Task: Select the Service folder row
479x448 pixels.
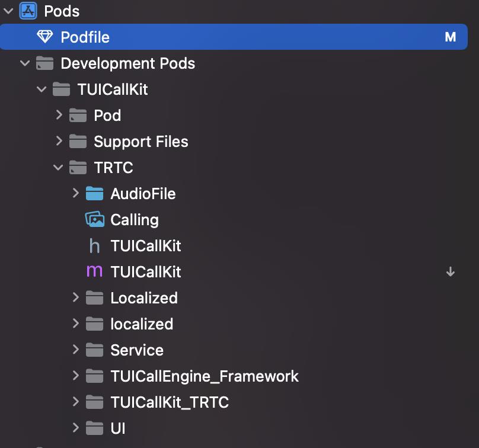Action: pyautogui.click(x=234, y=350)
